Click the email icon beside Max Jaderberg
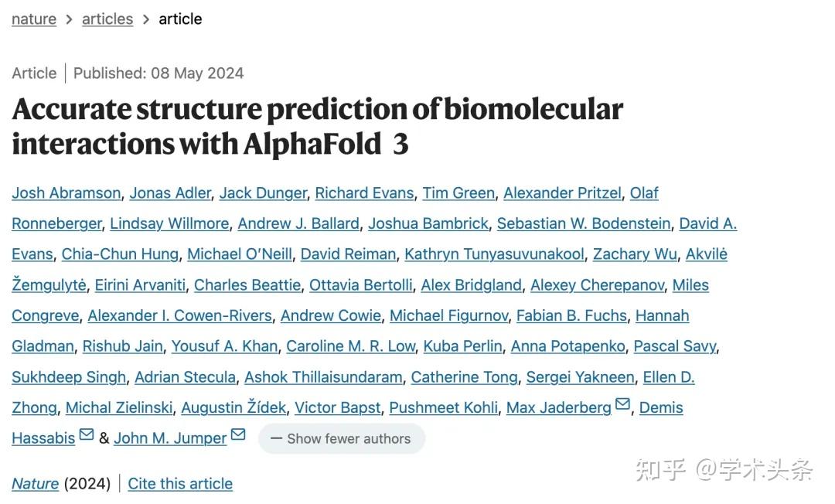835x504 pixels. coord(623,403)
